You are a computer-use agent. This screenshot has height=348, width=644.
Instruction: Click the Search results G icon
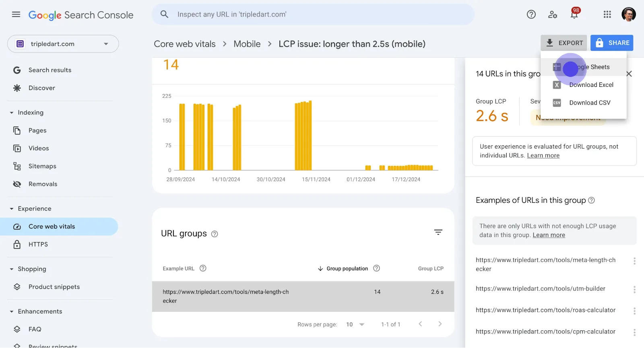pos(17,70)
